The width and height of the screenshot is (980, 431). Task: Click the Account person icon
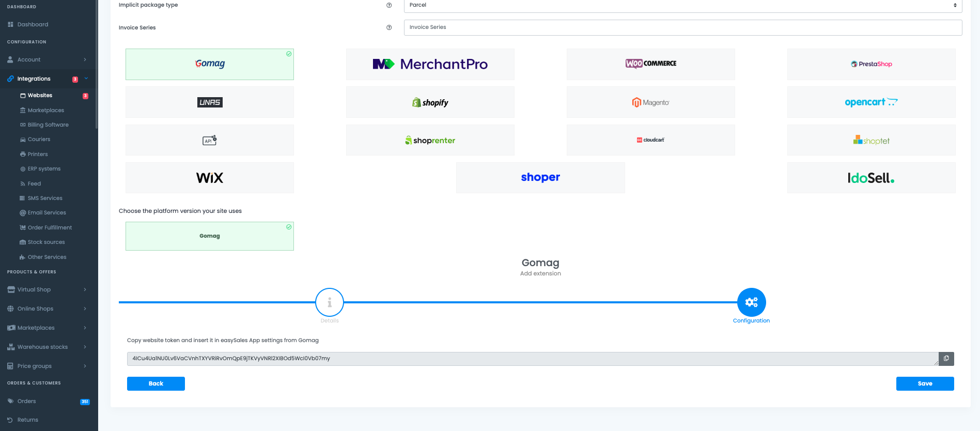tap(10, 59)
